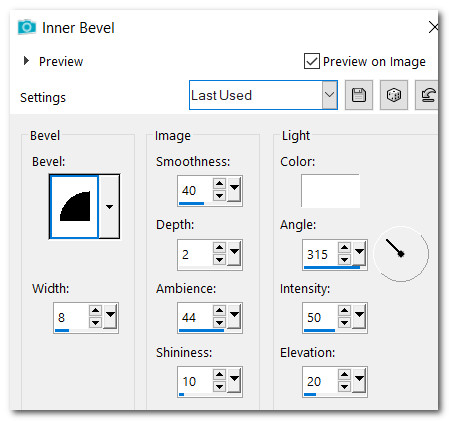Screen dimensions: 449x421
Task: Click the save preset floppy disk icon
Action: (359, 95)
